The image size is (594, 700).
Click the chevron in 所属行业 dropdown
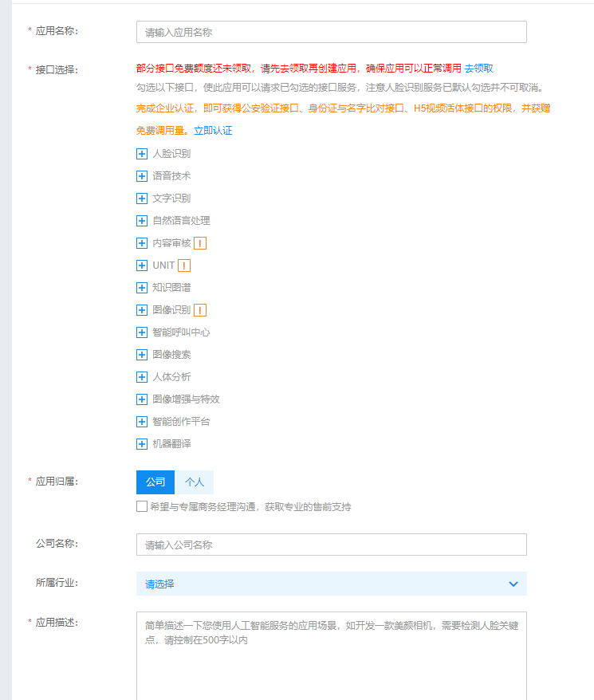(513, 584)
